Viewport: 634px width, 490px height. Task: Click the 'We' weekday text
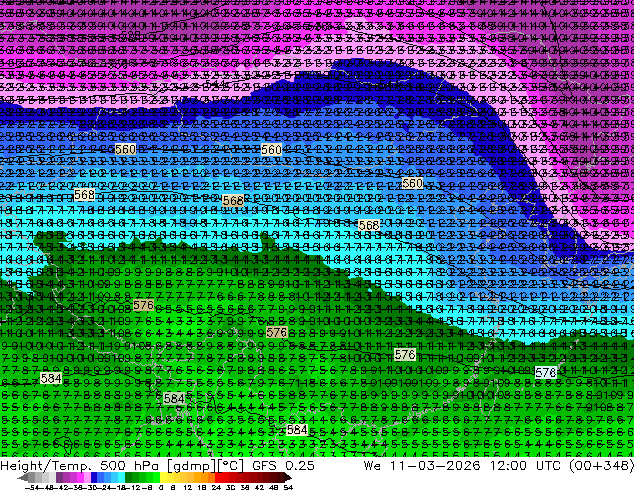[372, 466]
